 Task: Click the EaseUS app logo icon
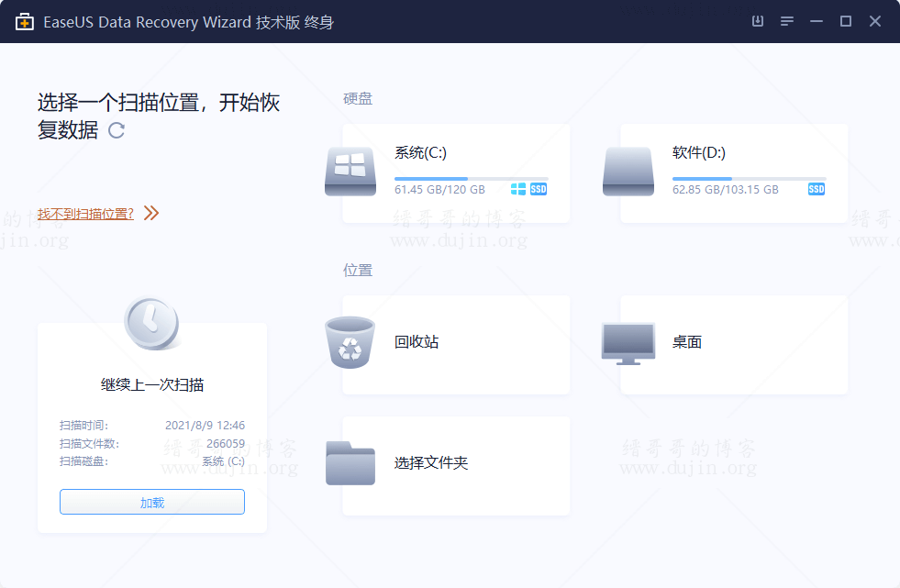[24, 22]
